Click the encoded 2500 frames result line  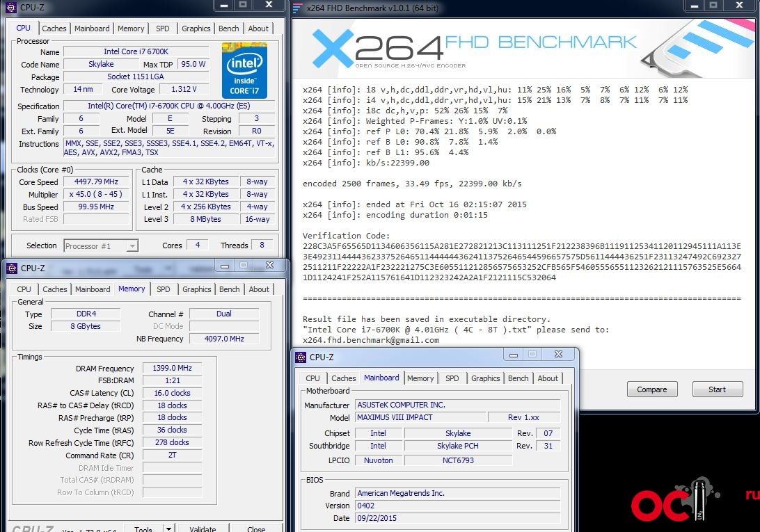(x=412, y=184)
